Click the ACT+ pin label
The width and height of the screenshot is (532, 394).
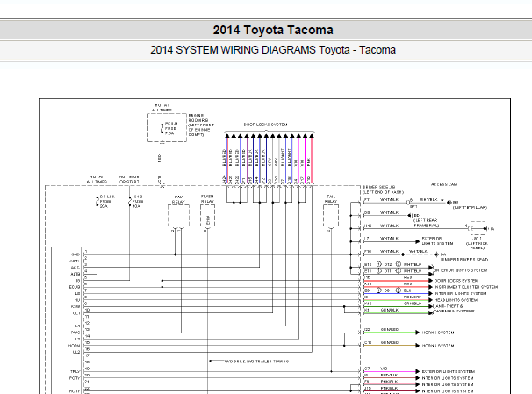pyautogui.click(x=75, y=261)
